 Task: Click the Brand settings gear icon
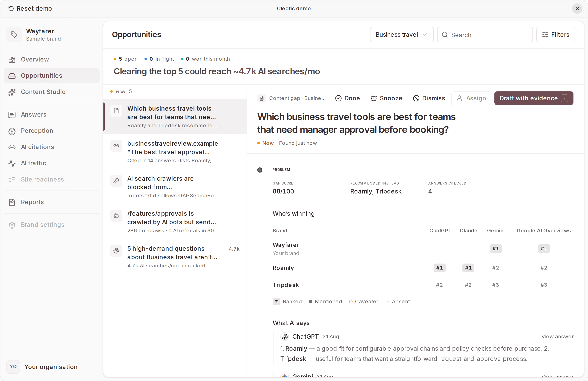[x=12, y=225]
